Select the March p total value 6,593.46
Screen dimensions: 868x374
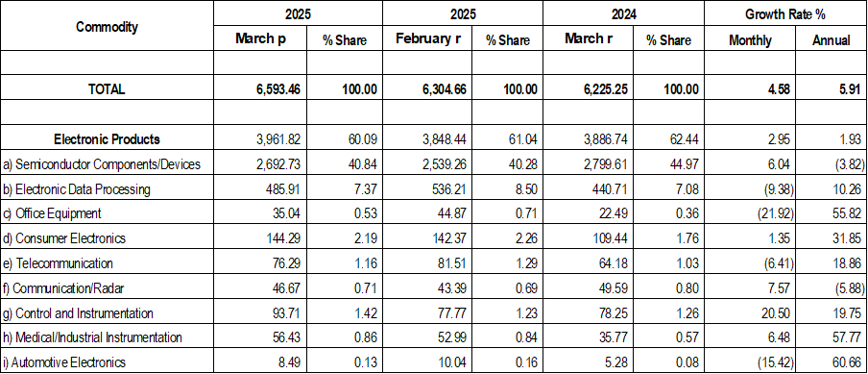pyautogui.click(x=267, y=89)
